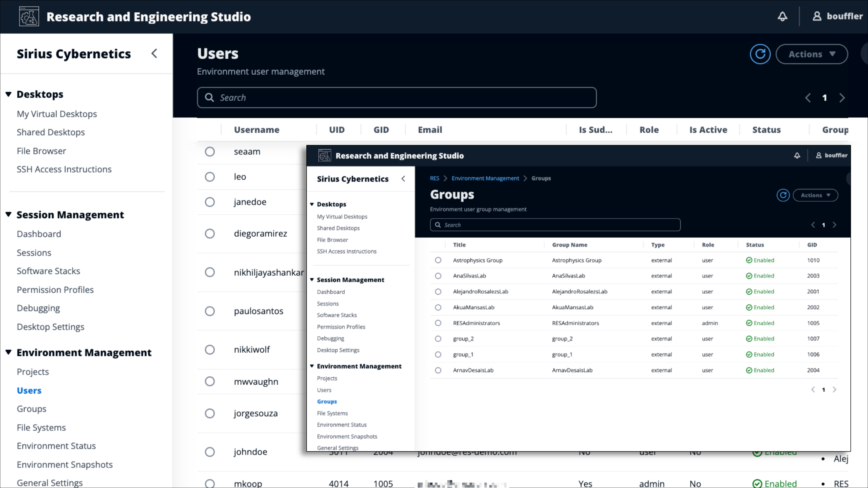Click the Research and Engineering Studio logo
The height and width of the screenshot is (488, 868).
pyautogui.click(x=29, y=16)
